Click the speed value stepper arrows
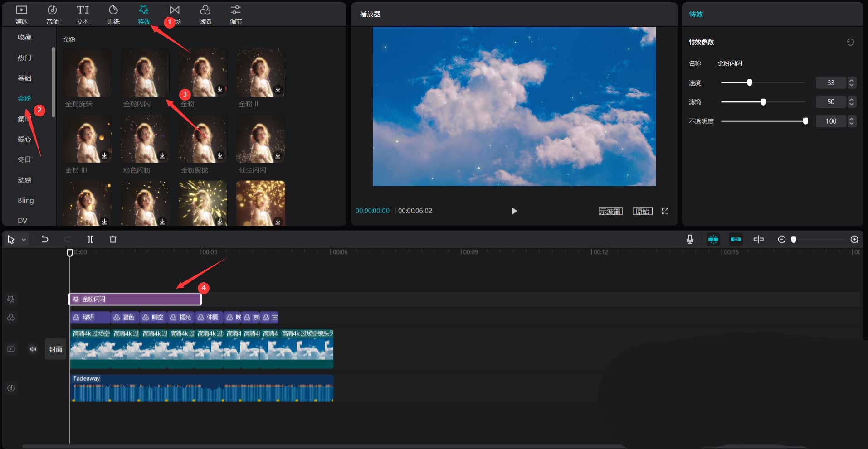This screenshot has height=449, width=868. coord(851,82)
